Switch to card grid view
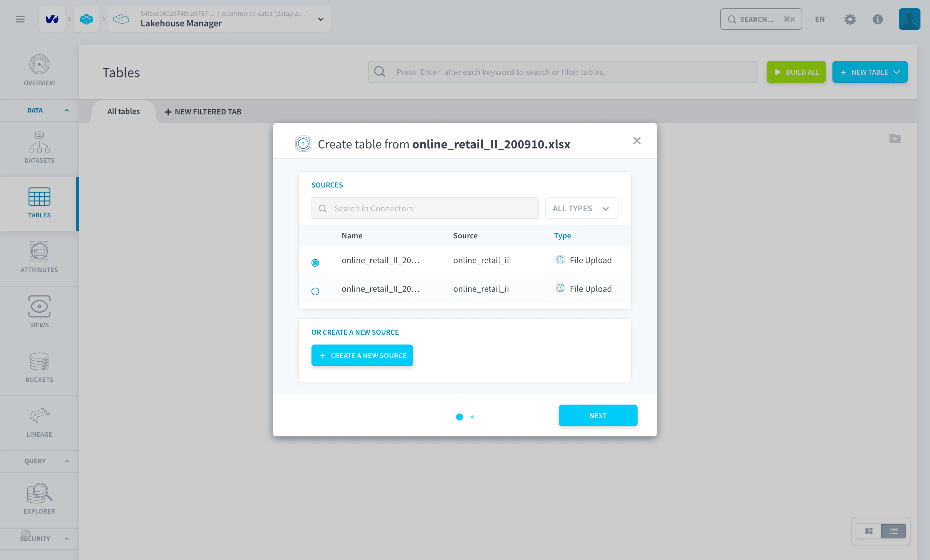930x560 pixels. 869,531
